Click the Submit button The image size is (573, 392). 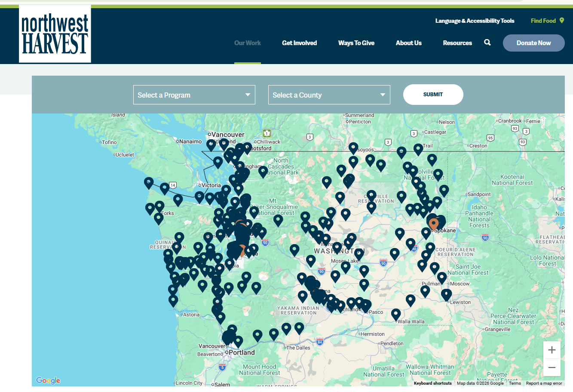pyautogui.click(x=433, y=95)
